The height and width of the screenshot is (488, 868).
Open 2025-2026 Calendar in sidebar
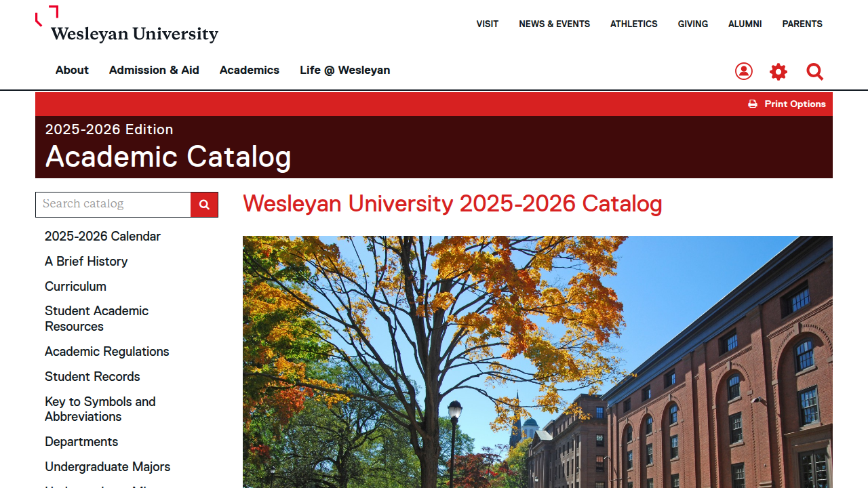coord(102,237)
